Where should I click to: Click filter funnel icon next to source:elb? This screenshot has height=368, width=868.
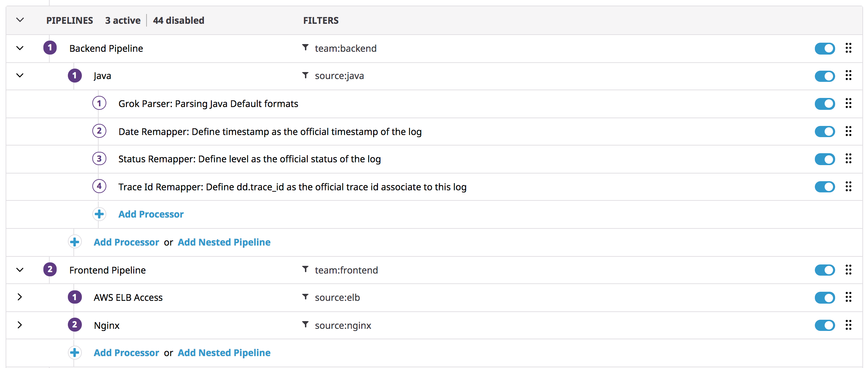(305, 297)
